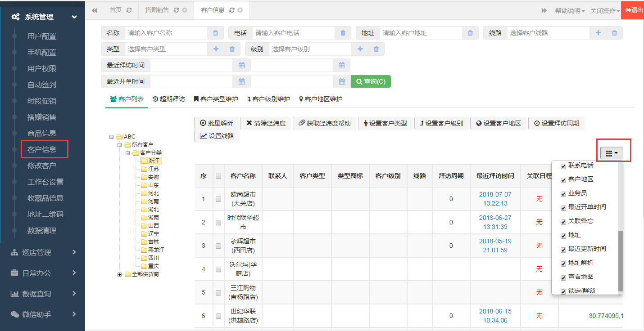The width and height of the screenshot is (644, 331).
Task: Check the row for 永辉超市(西田店)
Action: click(x=218, y=246)
